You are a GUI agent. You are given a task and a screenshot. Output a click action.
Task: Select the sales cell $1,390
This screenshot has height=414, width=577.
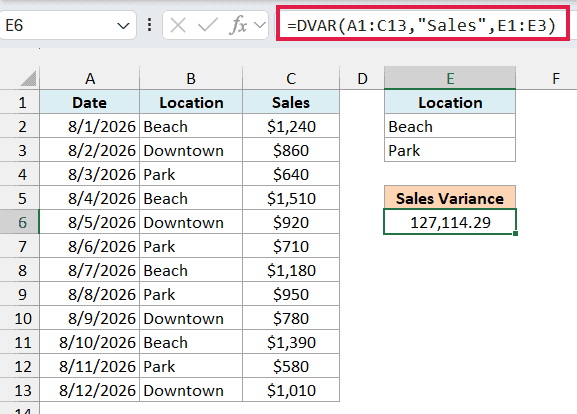[x=291, y=342]
